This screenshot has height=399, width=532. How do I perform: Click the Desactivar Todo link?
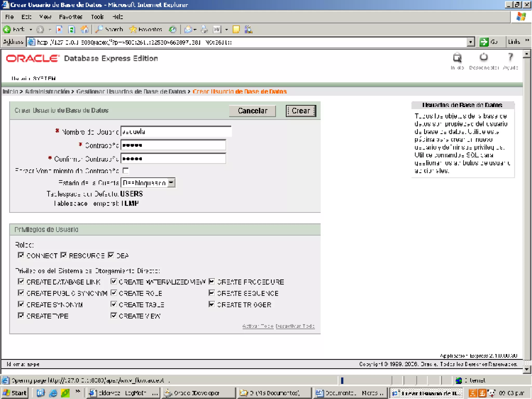click(x=295, y=326)
